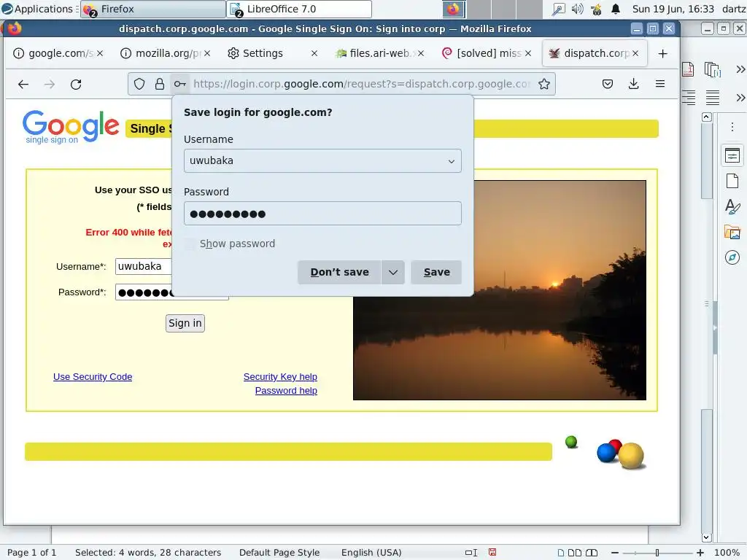
Task: Expand first LibreOffice toolbar overflow chevron
Action: coord(740,69)
